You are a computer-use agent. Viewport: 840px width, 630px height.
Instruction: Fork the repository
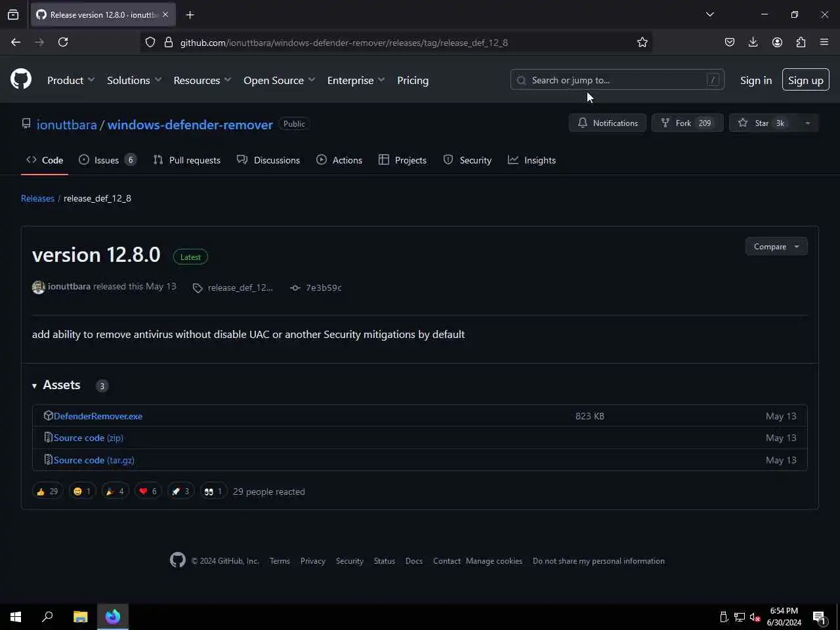tap(688, 123)
